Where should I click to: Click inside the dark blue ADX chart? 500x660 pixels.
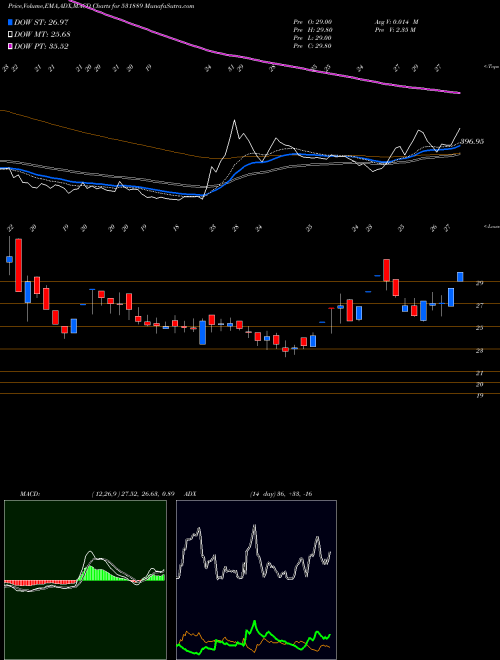tap(256, 580)
